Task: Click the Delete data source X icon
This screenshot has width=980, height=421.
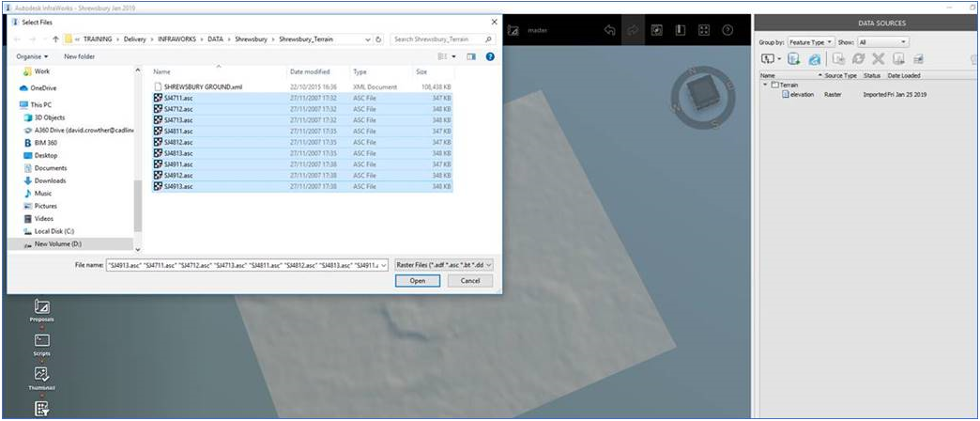Action: coord(878,59)
